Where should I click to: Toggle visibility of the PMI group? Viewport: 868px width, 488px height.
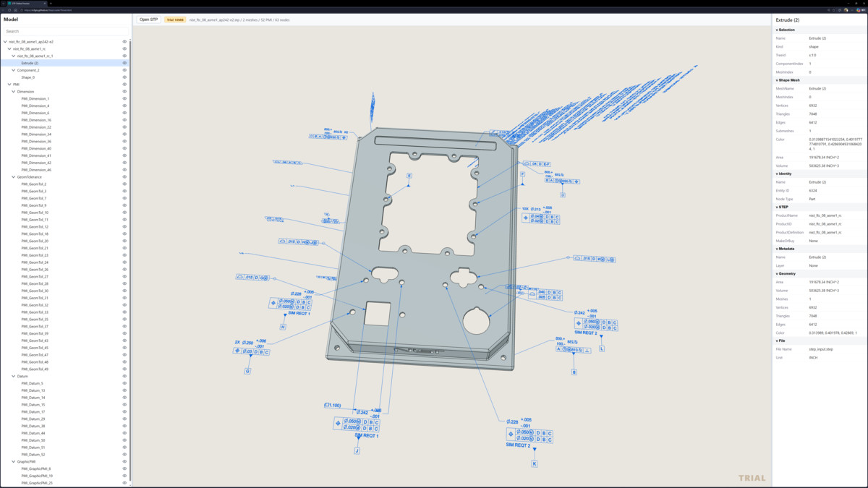(124, 85)
